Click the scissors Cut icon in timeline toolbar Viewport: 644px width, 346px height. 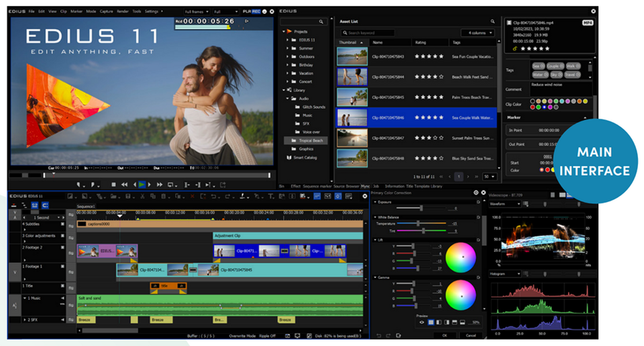point(142,197)
